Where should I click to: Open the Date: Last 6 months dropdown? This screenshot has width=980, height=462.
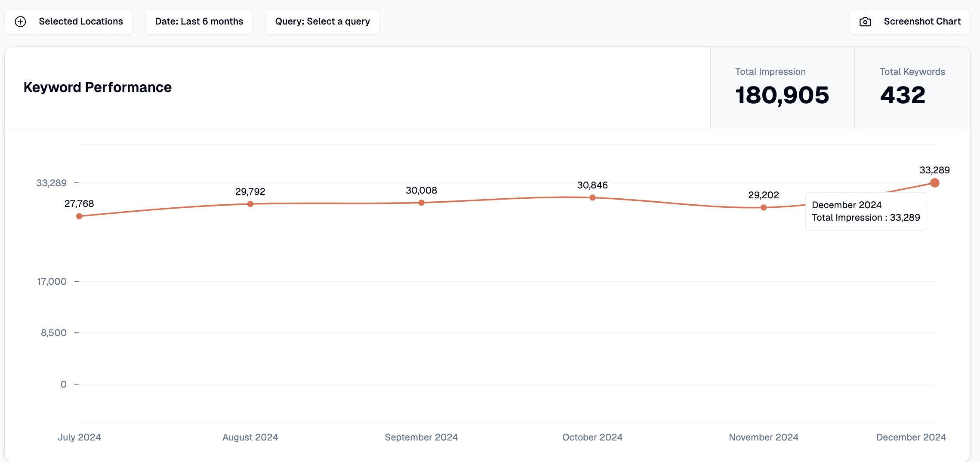[199, 22]
